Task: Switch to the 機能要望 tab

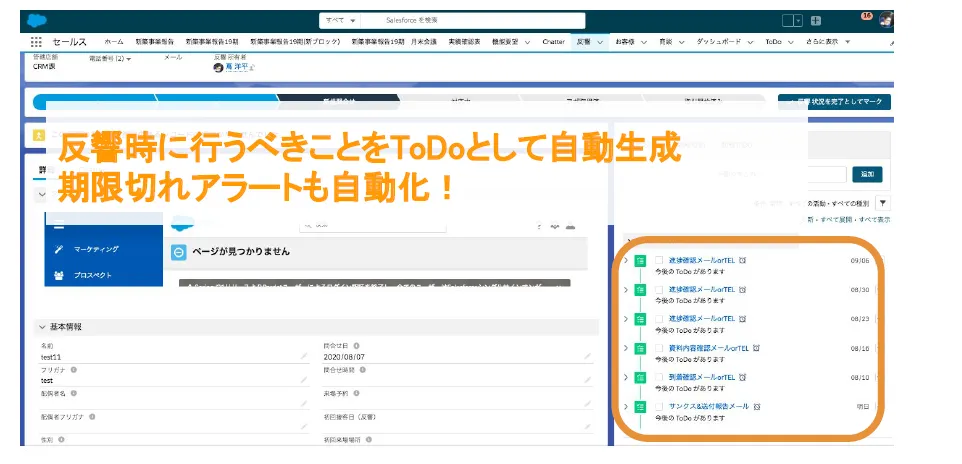Action: (x=505, y=42)
